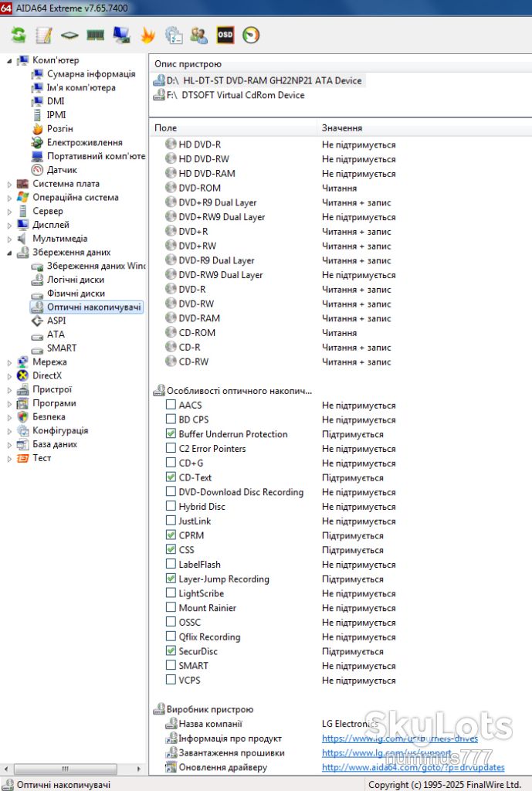The width and height of the screenshot is (532, 791).
Task: Click the users toolbar icon
Action: pos(198,35)
